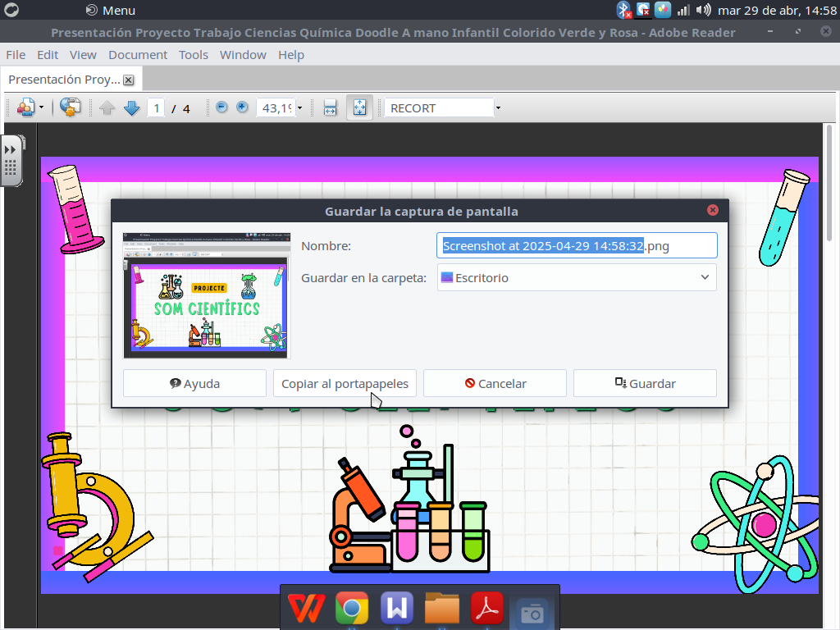
Task: Click the screenshot filename input field
Action: (x=577, y=246)
